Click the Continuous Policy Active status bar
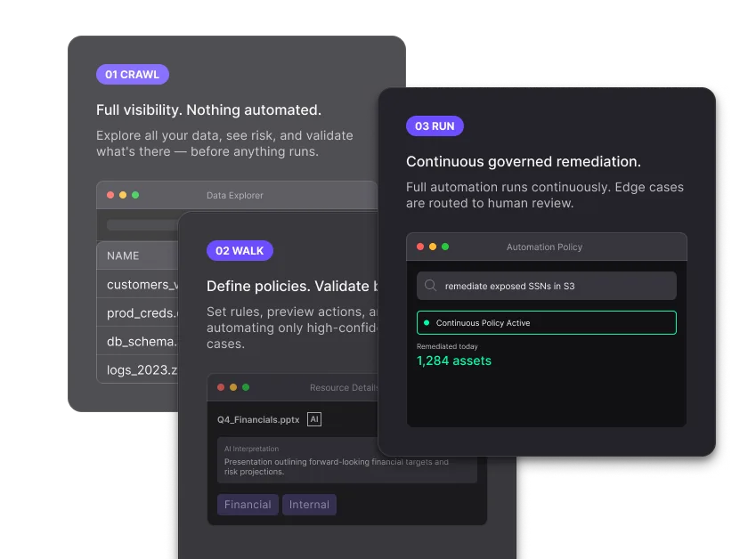The width and height of the screenshot is (756, 559). coord(546,323)
